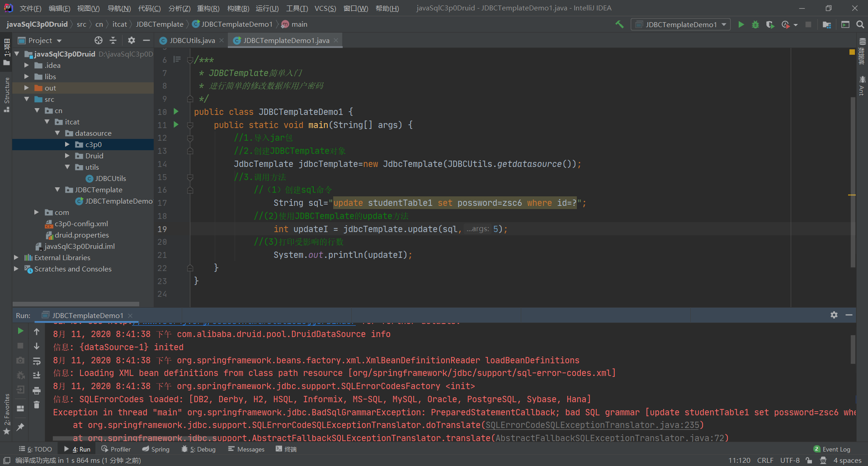Enable soft-wrap in the console output
The height and width of the screenshot is (466, 868).
click(x=37, y=361)
